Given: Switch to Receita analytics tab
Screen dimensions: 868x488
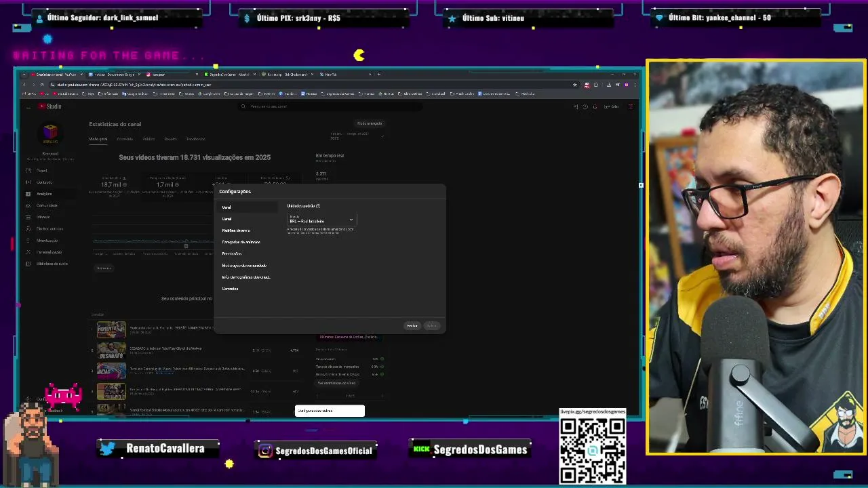Looking at the screenshot, I should [x=170, y=139].
